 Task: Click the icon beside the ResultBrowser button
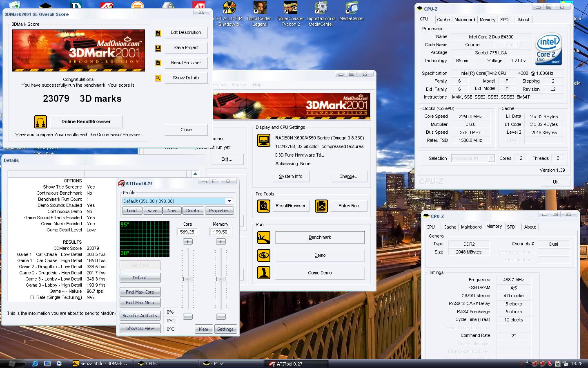point(158,63)
